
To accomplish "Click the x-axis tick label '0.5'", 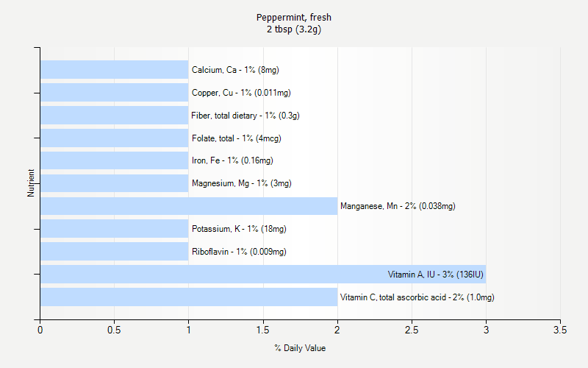I will [x=114, y=330].
